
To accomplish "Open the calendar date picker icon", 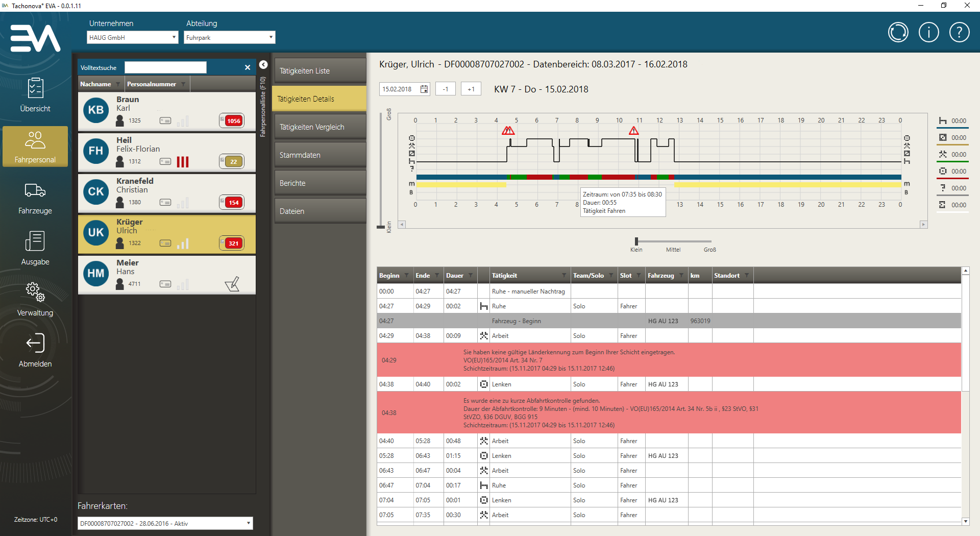I will (424, 89).
